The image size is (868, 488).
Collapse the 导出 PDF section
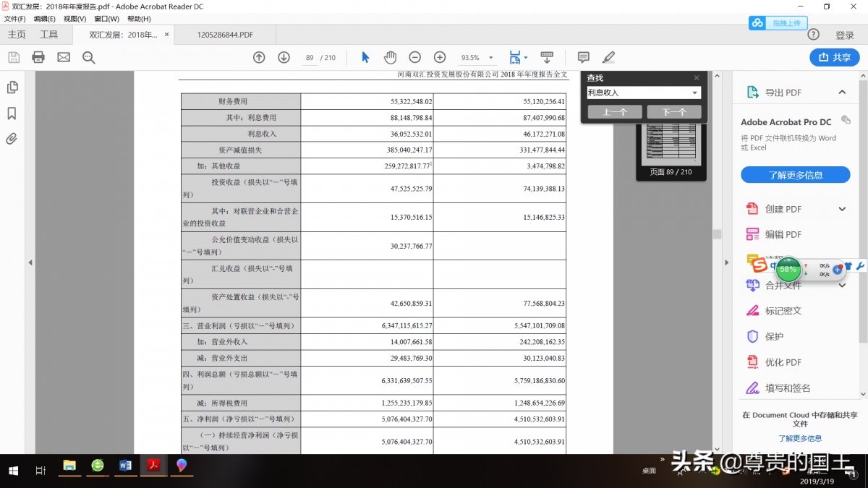[842, 93]
